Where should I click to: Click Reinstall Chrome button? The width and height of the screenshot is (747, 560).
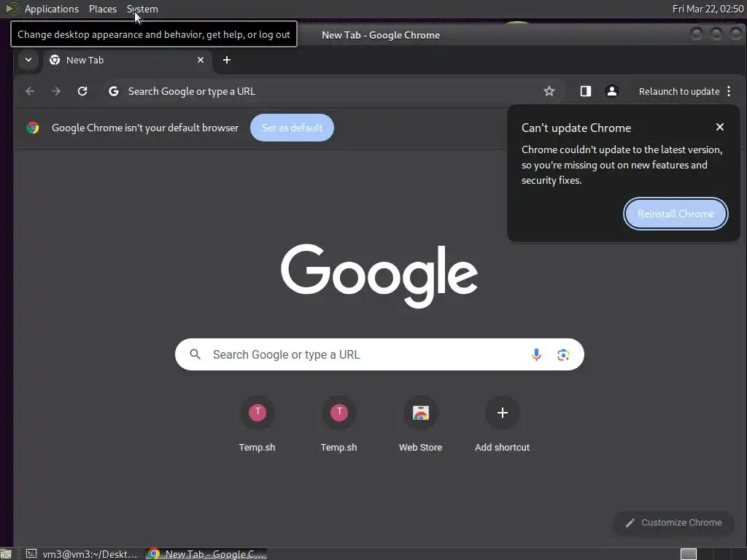tap(676, 214)
